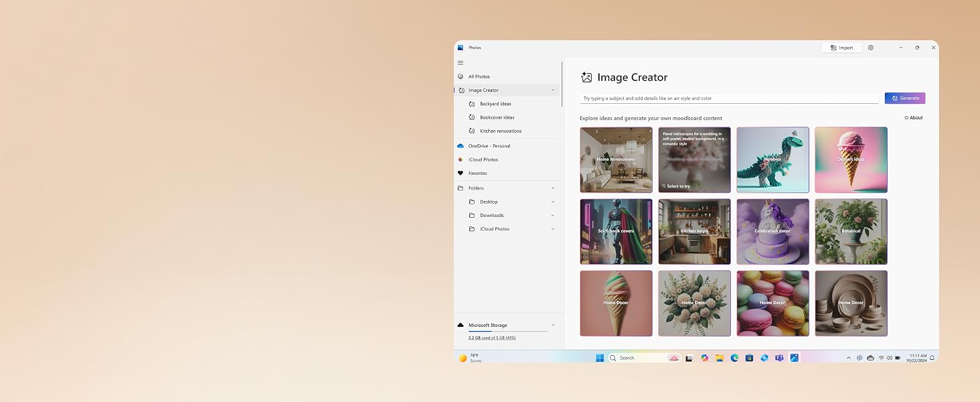Open Microsoft Teams from the taskbar
This screenshot has height=402, width=980.
(779, 358)
